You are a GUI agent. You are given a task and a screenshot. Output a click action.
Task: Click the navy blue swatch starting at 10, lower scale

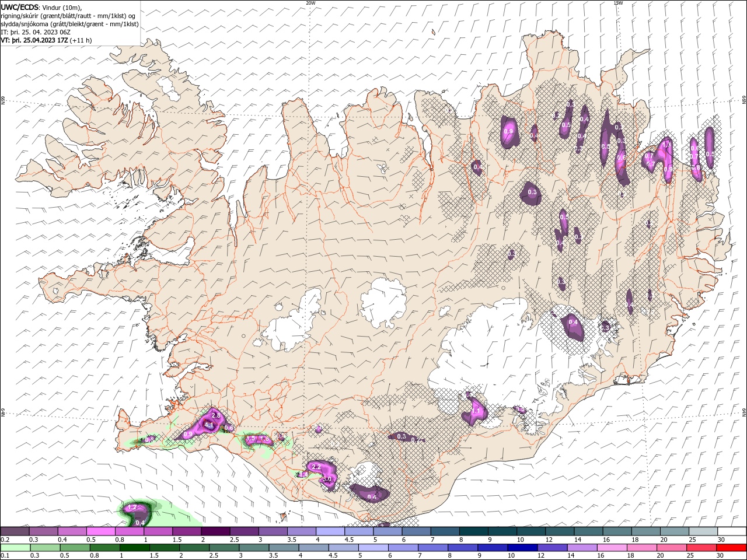click(x=522, y=548)
